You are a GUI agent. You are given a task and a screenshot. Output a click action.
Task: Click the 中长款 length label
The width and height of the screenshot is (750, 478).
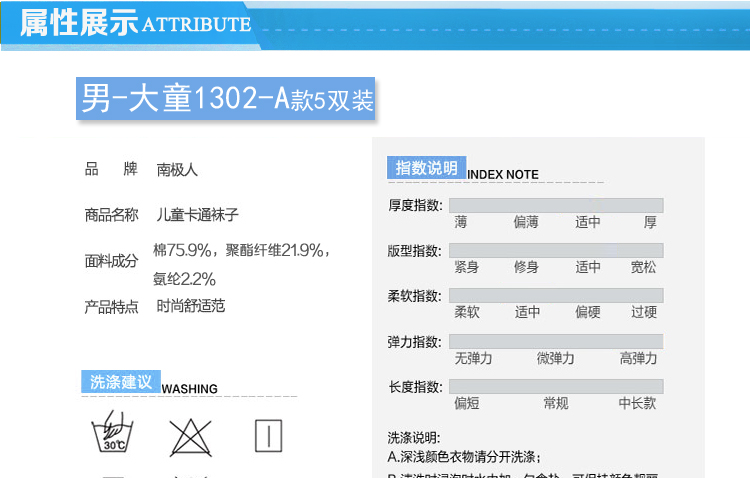click(x=637, y=403)
